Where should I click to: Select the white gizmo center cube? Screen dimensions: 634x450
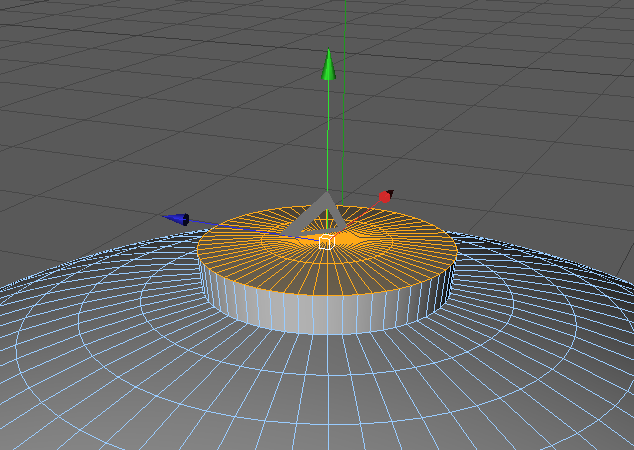(327, 242)
